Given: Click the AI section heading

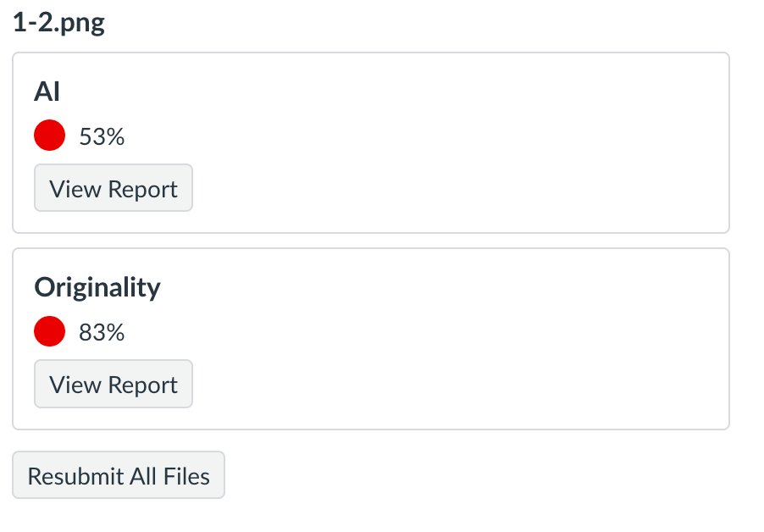Looking at the screenshot, I should pyautogui.click(x=47, y=91).
